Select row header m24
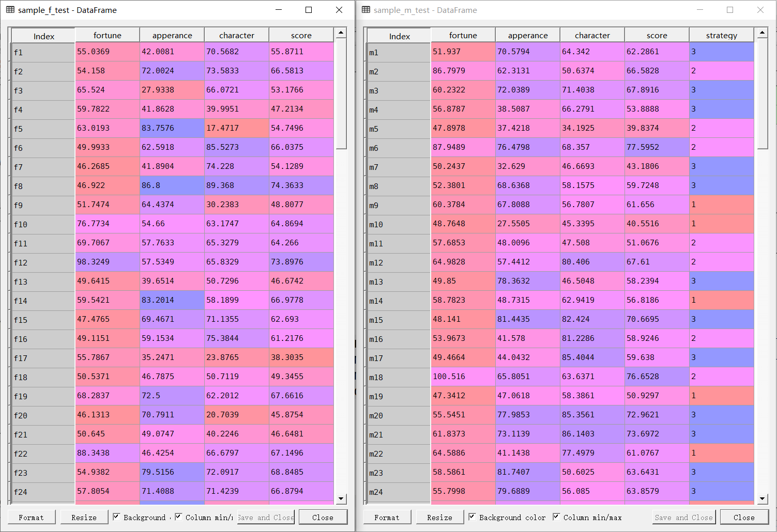The image size is (777, 532). pyautogui.click(x=399, y=492)
